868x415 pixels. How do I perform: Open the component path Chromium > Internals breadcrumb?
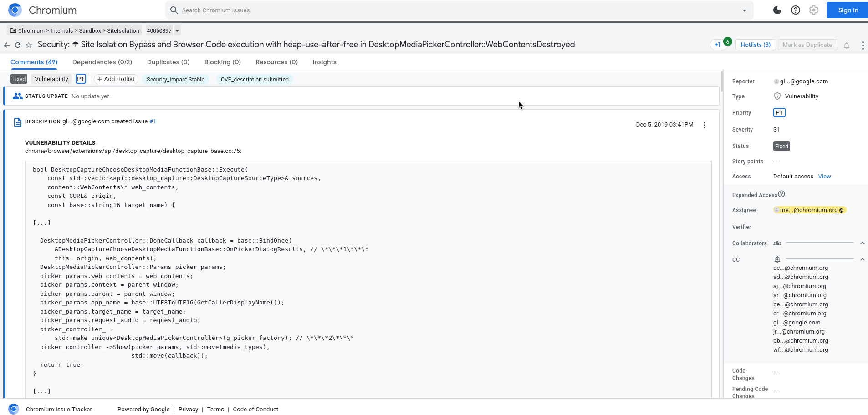coord(75,30)
